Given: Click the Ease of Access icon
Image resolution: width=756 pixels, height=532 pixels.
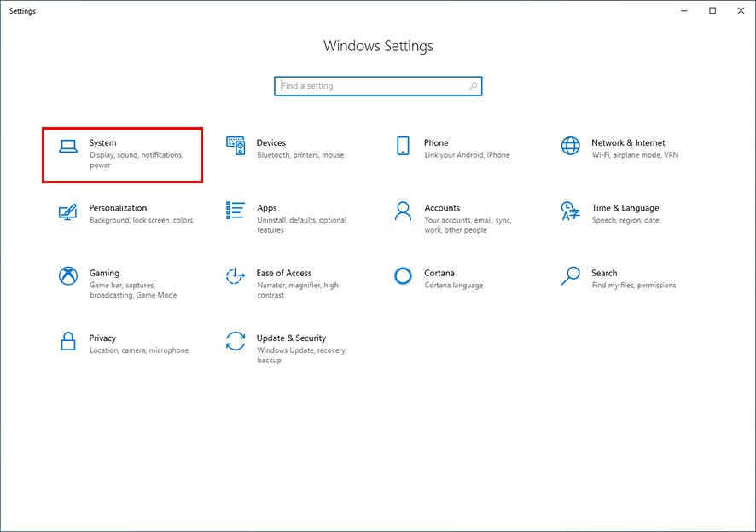Looking at the screenshot, I should (x=236, y=276).
